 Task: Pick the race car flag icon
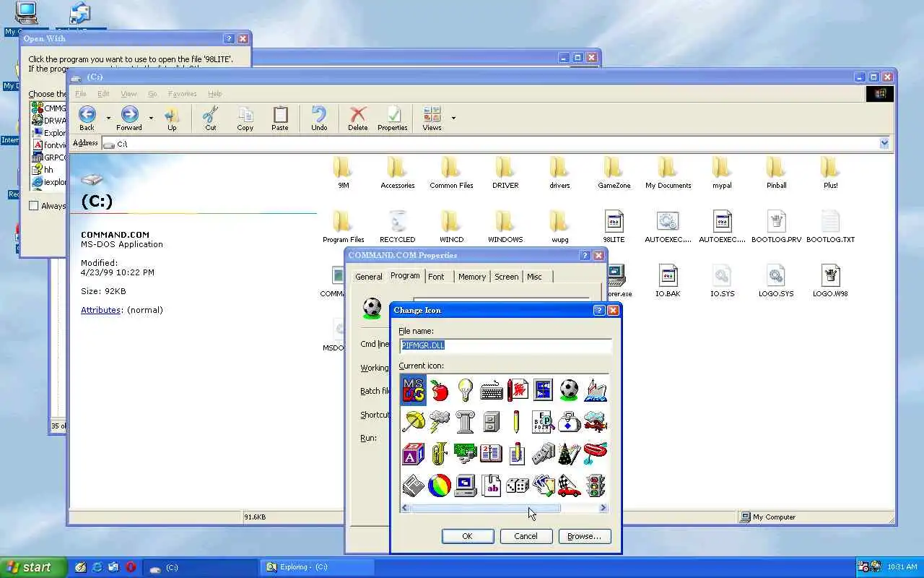pos(569,485)
